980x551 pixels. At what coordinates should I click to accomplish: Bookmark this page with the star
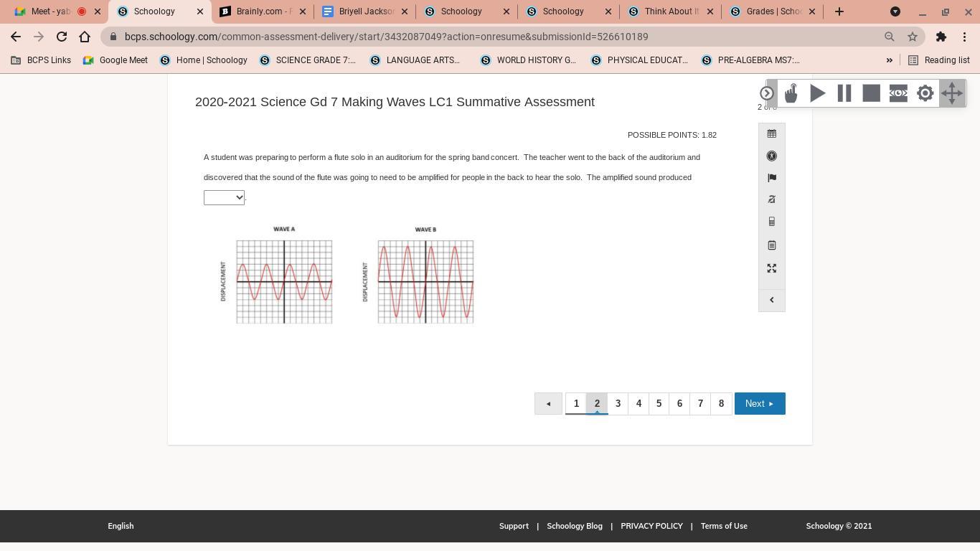pyautogui.click(x=913, y=37)
